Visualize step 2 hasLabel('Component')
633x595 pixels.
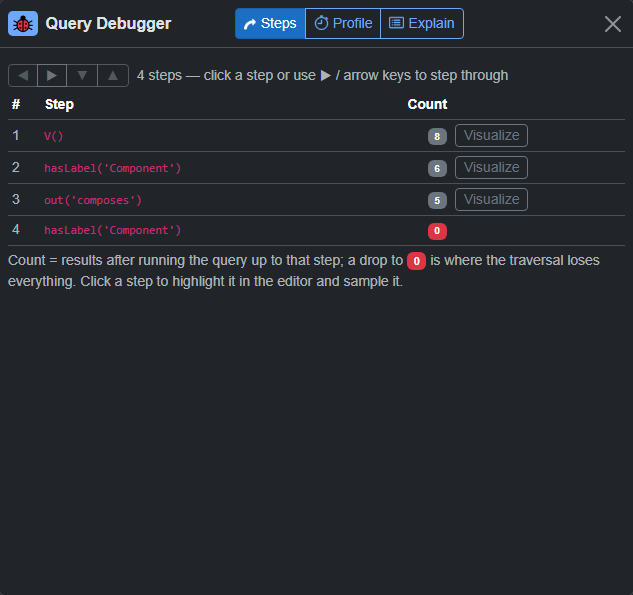point(491,167)
